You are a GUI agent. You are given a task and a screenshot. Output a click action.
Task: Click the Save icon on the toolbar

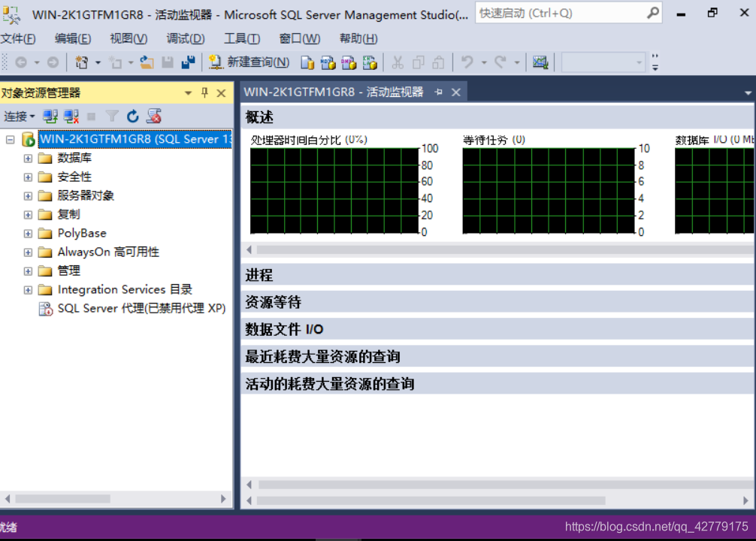pyautogui.click(x=167, y=63)
